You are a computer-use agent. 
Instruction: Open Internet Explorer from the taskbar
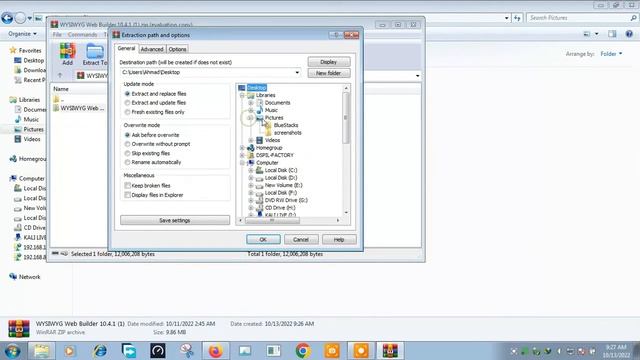[100, 351]
